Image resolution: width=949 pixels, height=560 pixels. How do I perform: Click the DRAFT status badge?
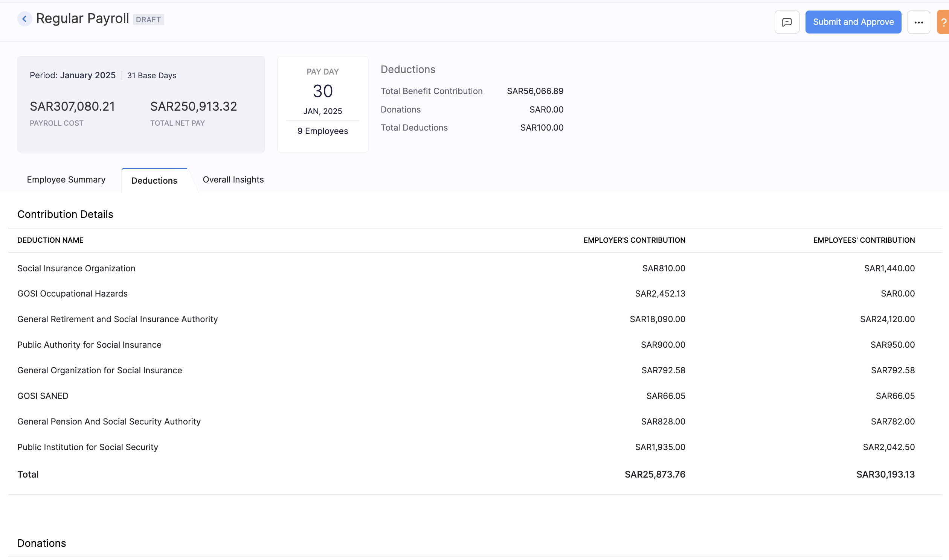(148, 19)
